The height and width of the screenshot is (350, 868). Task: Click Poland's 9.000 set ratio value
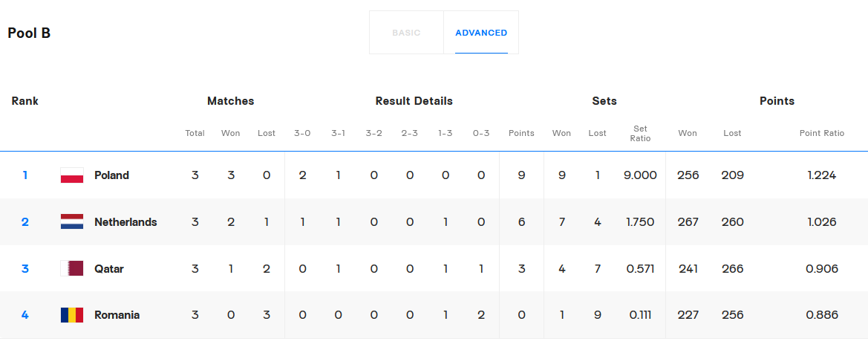point(640,175)
